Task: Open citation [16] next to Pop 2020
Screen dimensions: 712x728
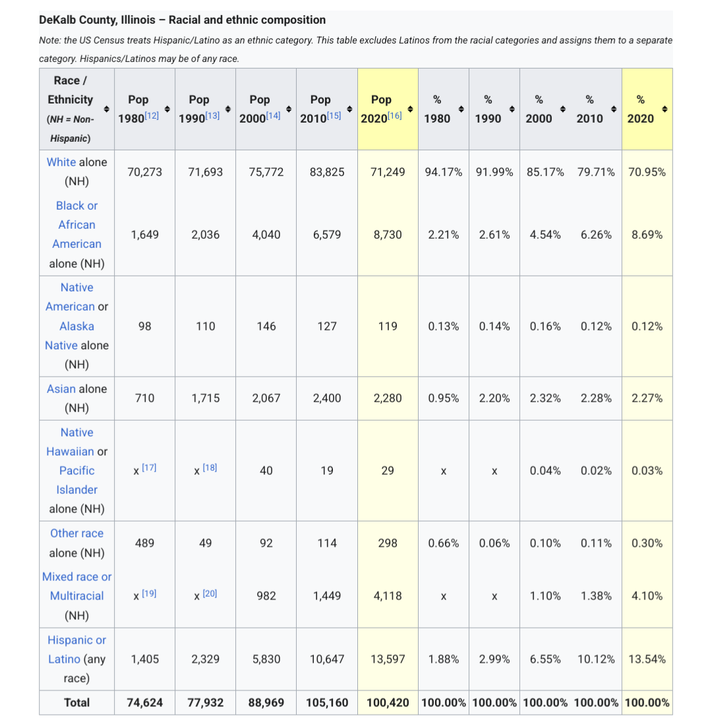Action: 395,115
